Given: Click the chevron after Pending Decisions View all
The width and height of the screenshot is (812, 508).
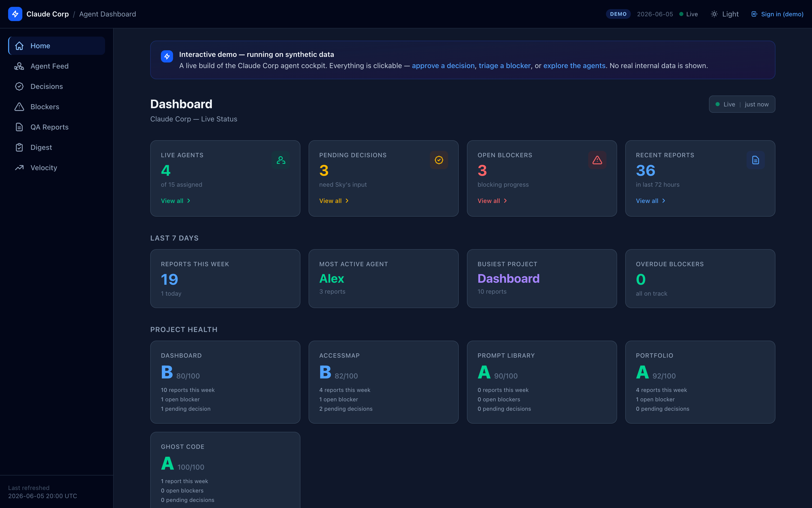Looking at the screenshot, I should point(347,201).
